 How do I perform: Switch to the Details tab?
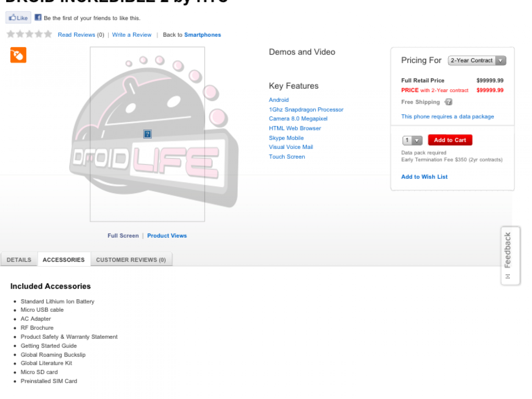tap(19, 260)
